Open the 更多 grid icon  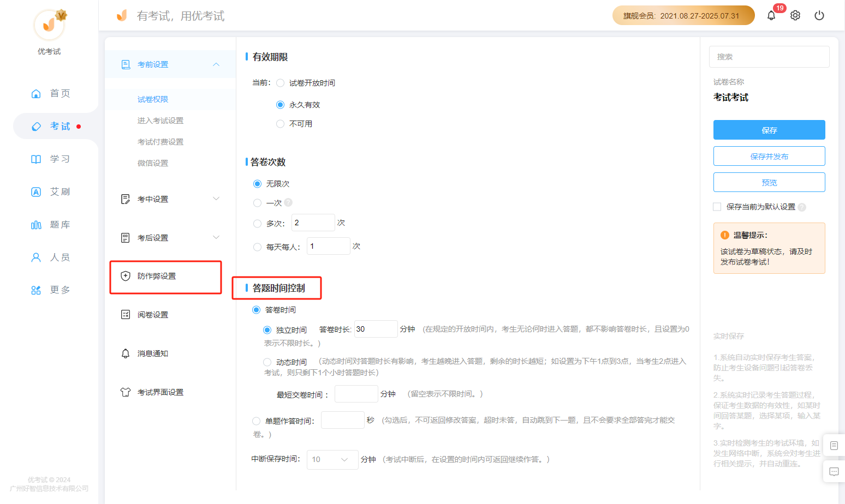pyautogui.click(x=36, y=290)
